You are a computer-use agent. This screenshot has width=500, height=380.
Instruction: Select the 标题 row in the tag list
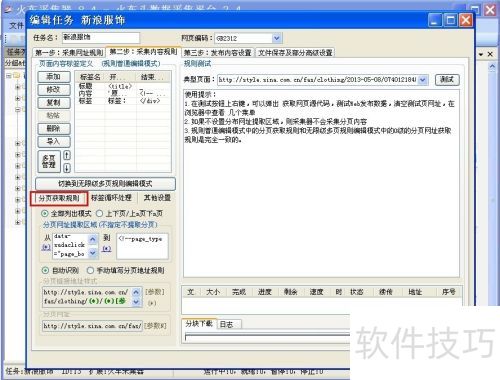tap(123, 87)
